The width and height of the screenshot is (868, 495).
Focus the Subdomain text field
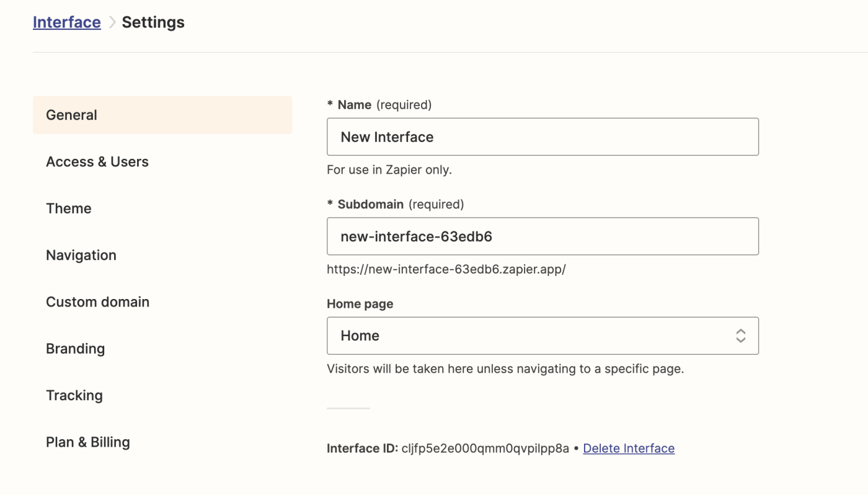pyautogui.click(x=542, y=236)
